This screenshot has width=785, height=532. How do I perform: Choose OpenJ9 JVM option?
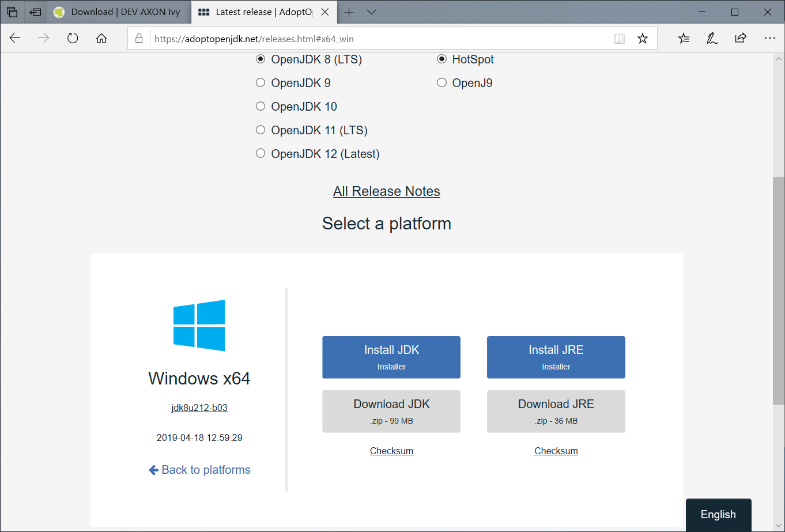pyautogui.click(x=441, y=82)
